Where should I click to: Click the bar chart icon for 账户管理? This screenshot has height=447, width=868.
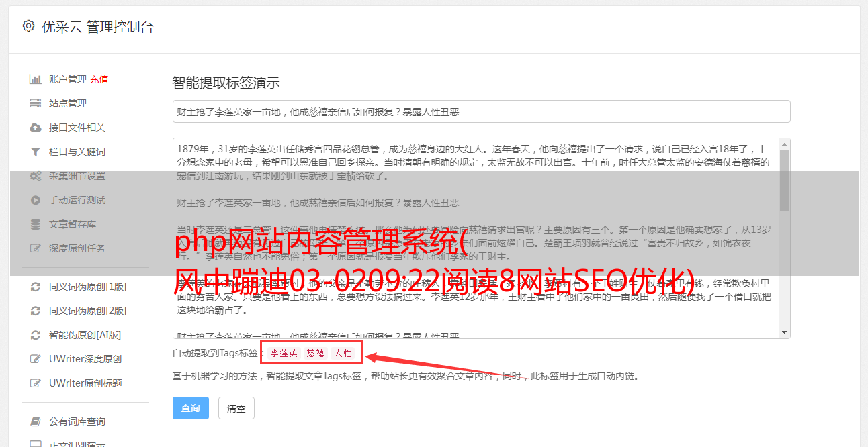point(36,79)
